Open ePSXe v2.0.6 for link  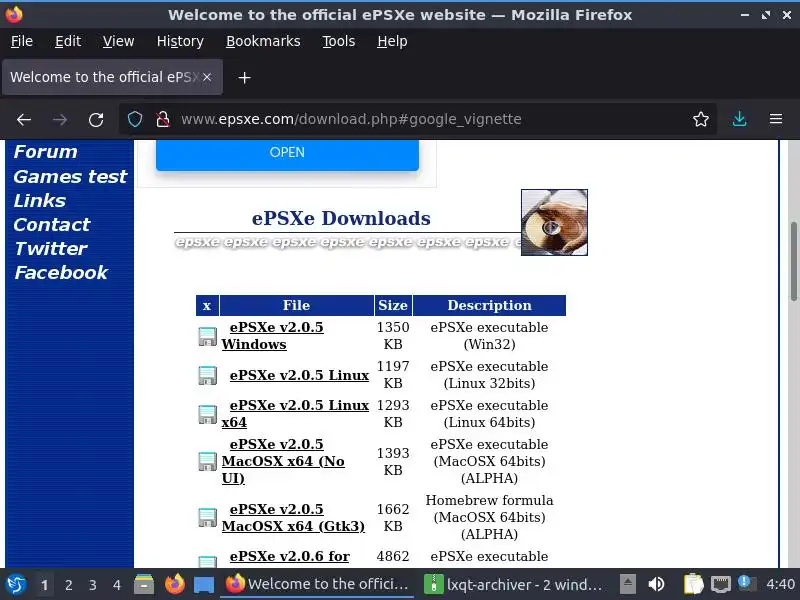point(289,556)
